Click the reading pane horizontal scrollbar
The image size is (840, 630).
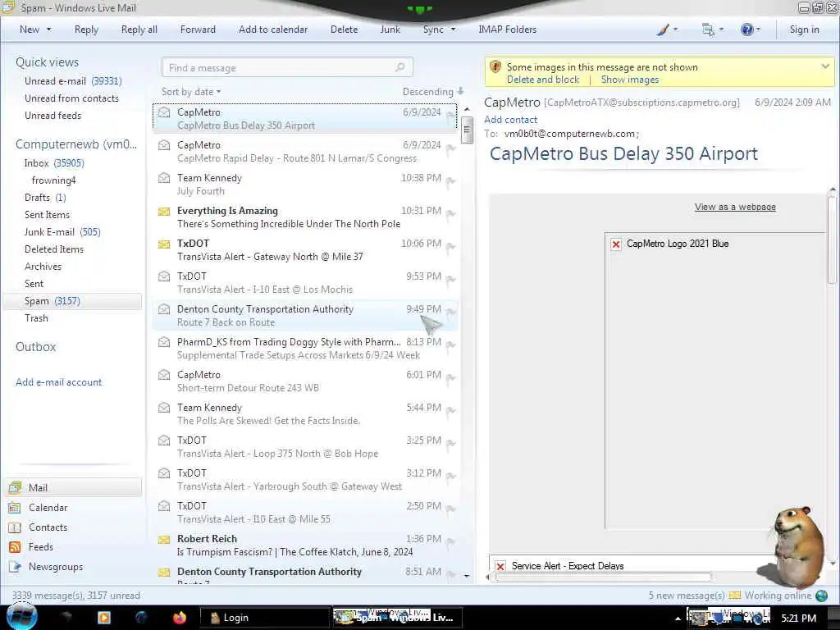603,577
